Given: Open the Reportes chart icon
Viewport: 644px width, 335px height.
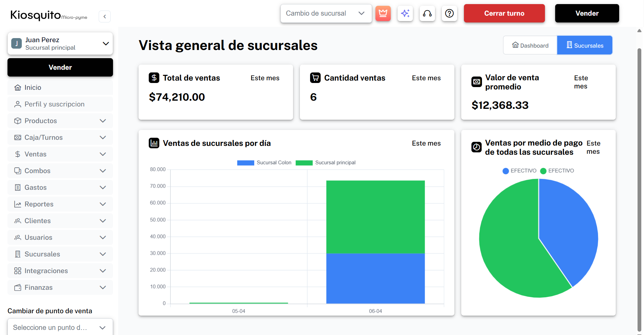Looking at the screenshot, I should click(18, 204).
